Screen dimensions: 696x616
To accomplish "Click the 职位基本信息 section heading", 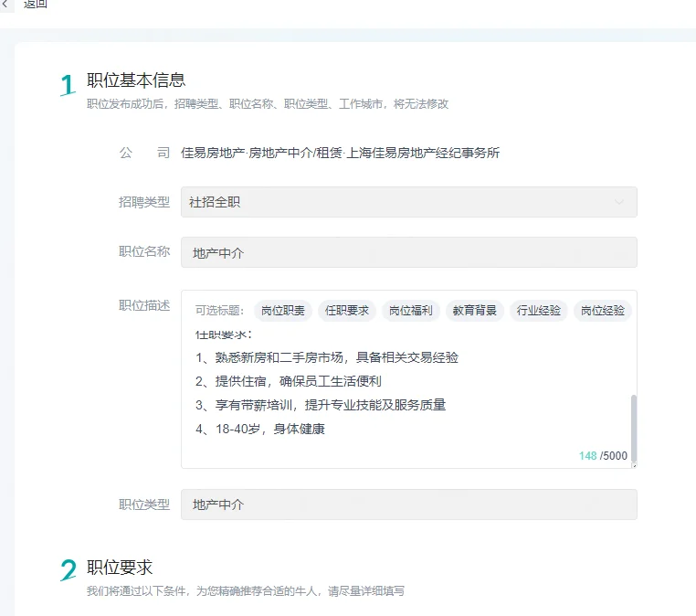I will (136, 80).
